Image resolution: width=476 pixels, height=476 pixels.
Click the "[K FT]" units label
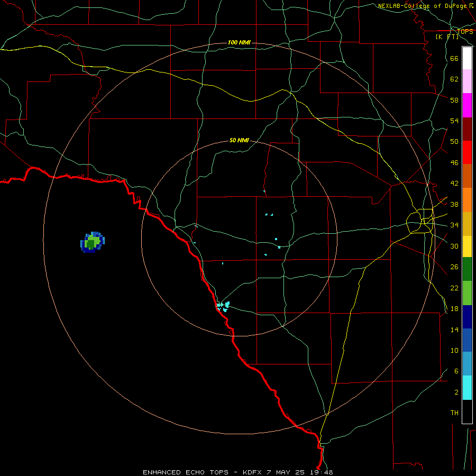(x=447, y=36)
